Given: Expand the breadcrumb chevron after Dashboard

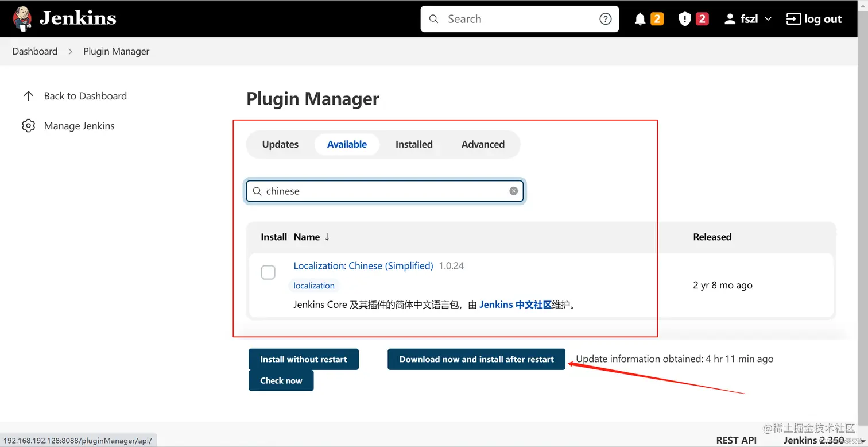Looking at the screenshot, I should tap(71, 51).
